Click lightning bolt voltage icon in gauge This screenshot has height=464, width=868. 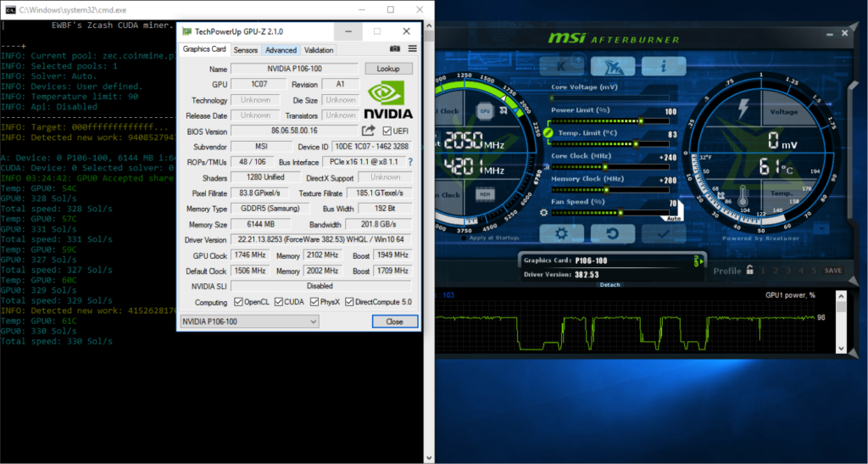743,109
